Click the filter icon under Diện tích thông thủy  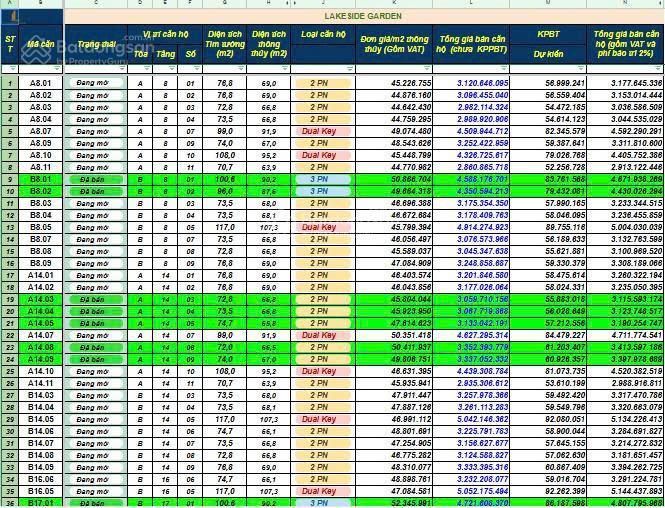[x=286, y=69]
